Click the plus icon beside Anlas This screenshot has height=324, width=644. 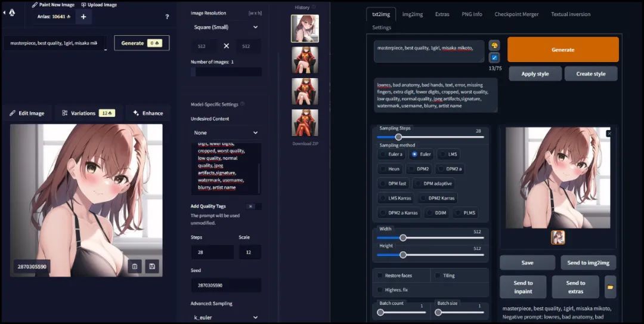(83, 17)
